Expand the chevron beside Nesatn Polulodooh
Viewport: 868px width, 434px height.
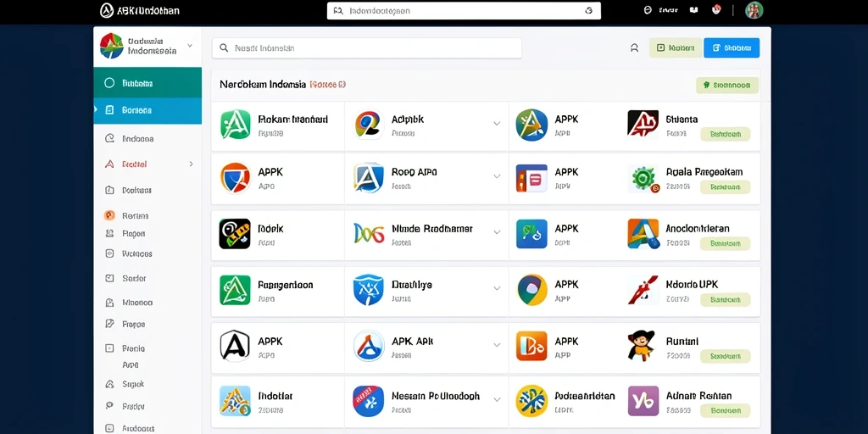pos(497,399)
